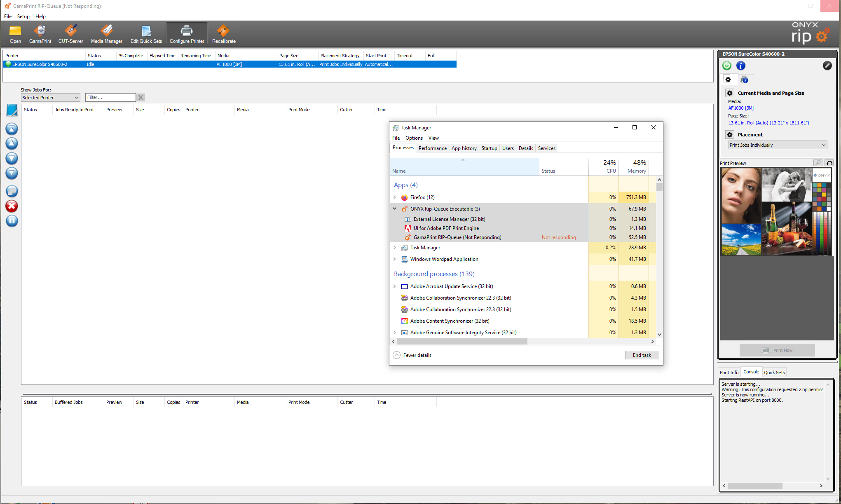
Task: Open the Show Jobs For dropdown
Action: [50, 98]
